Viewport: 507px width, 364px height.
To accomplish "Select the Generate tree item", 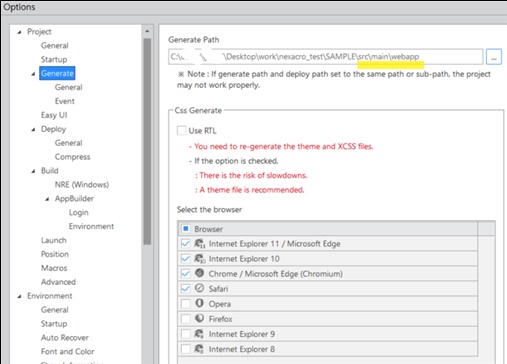I will pos(57,73).
